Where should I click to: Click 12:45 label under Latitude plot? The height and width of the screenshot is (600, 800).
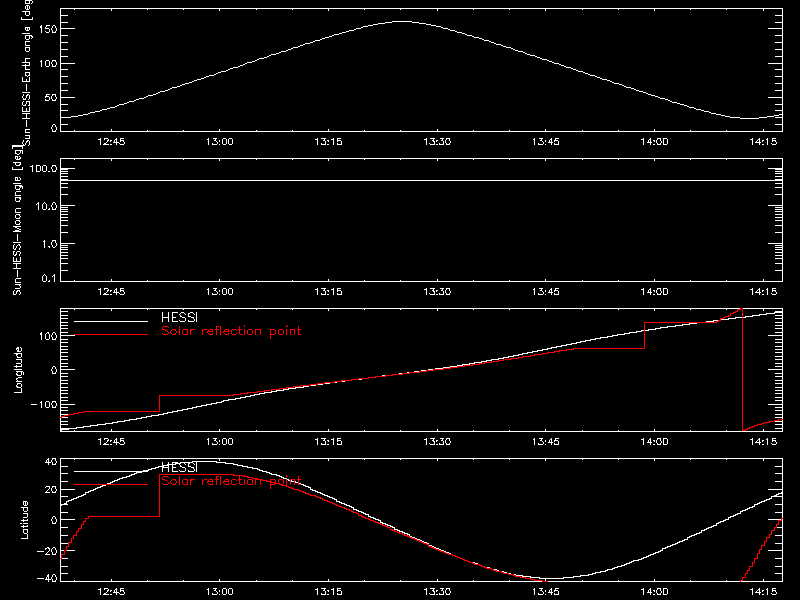pos(111,592)
